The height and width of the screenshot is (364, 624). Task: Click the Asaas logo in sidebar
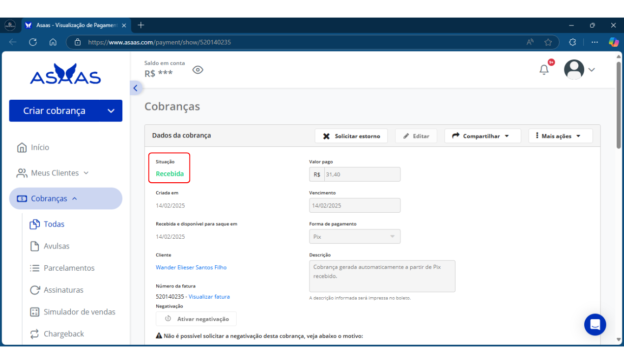pyautogui.click(x=65, y=75)
